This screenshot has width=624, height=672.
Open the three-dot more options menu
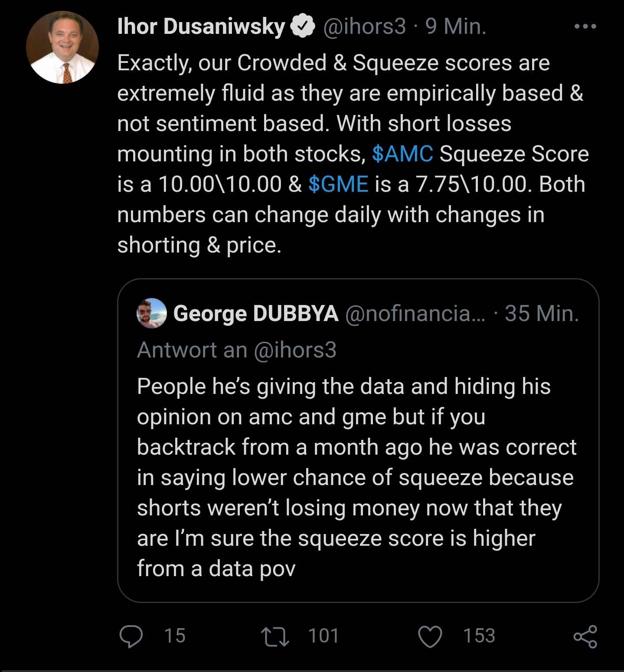[585, 27]
